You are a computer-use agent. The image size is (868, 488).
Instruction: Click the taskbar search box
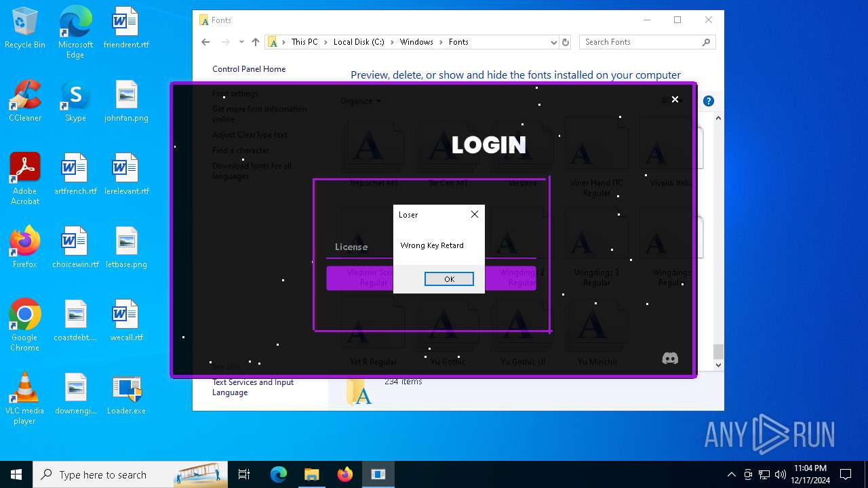point(130,474)
